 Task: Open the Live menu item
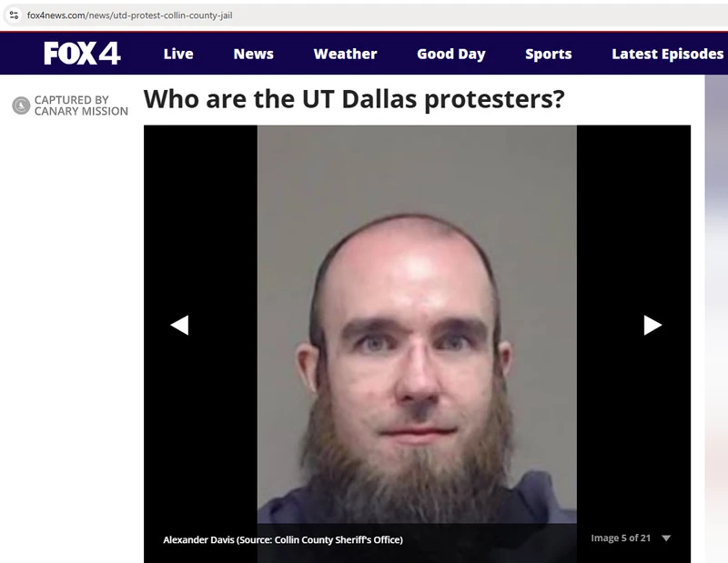tap(178, 54)
